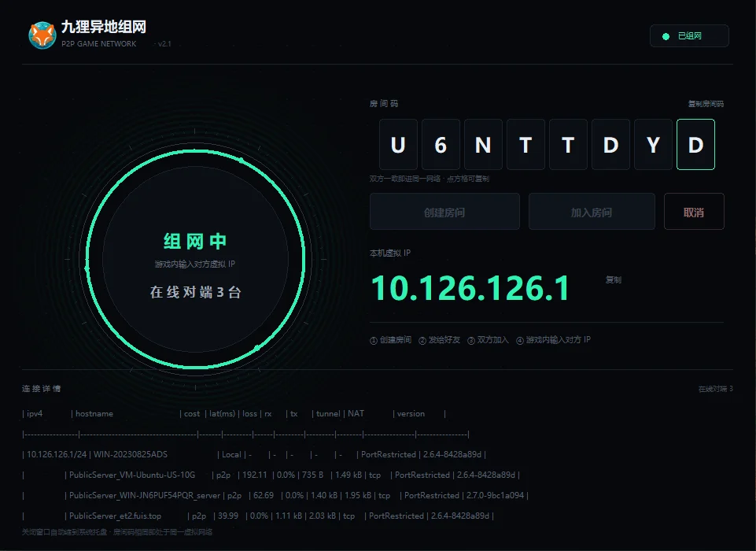
Task: Click the hostname column header
Action: click(94, 413)
